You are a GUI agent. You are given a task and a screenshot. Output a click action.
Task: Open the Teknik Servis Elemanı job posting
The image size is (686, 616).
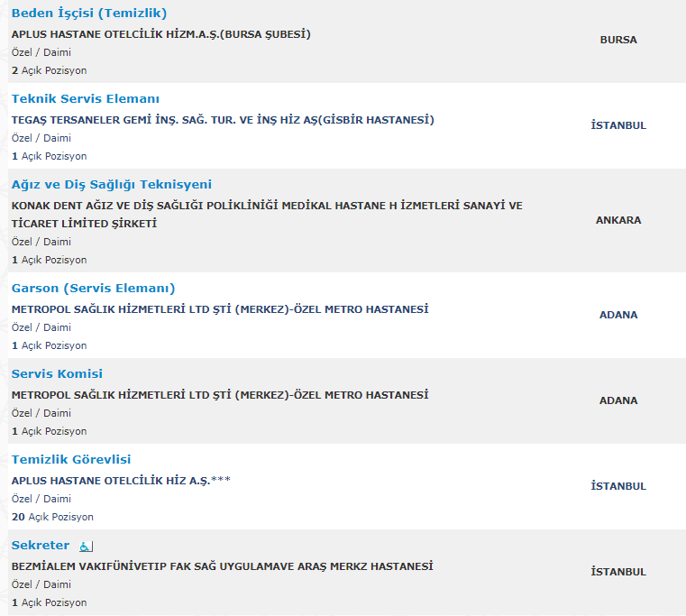click(86, 98)
